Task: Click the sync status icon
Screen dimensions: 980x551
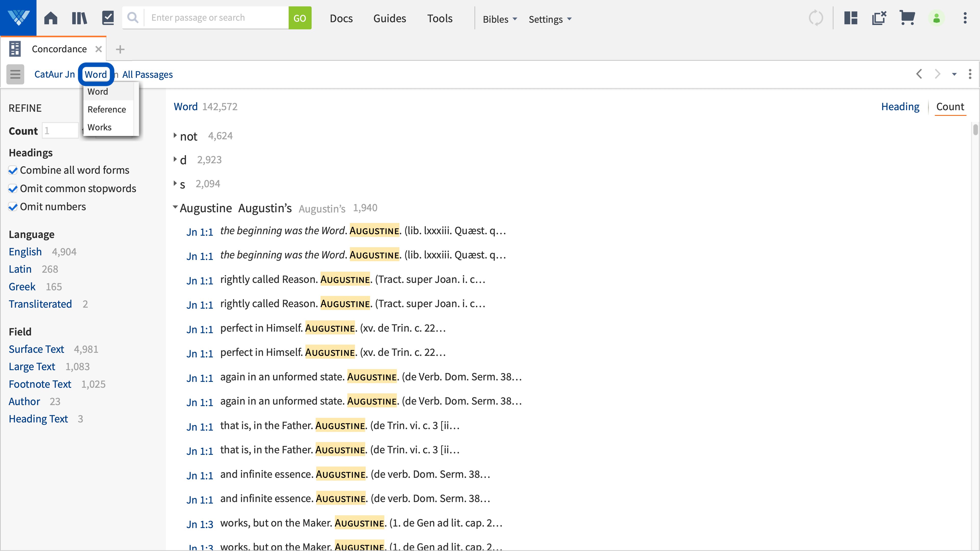Action: pyautogui.click(x=816, y=18)
